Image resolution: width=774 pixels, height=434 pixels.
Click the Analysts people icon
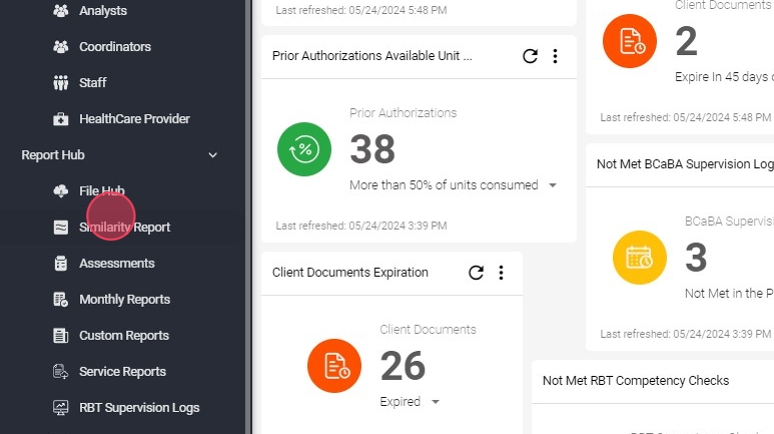point(60,11)
